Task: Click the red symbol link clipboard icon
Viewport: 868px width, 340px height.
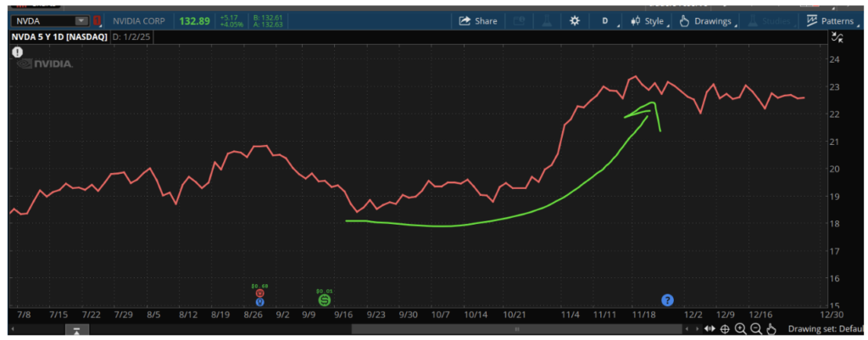Action: (97, 21)
